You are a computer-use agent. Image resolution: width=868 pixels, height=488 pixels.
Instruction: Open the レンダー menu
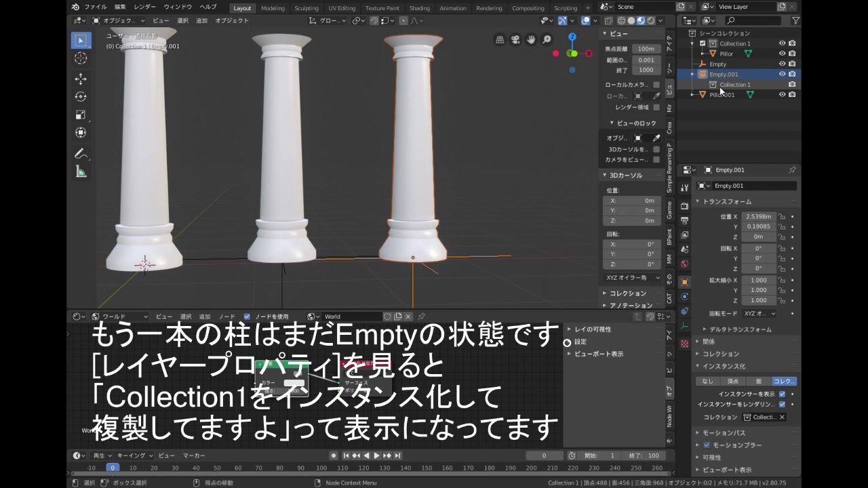coord(144,7)
